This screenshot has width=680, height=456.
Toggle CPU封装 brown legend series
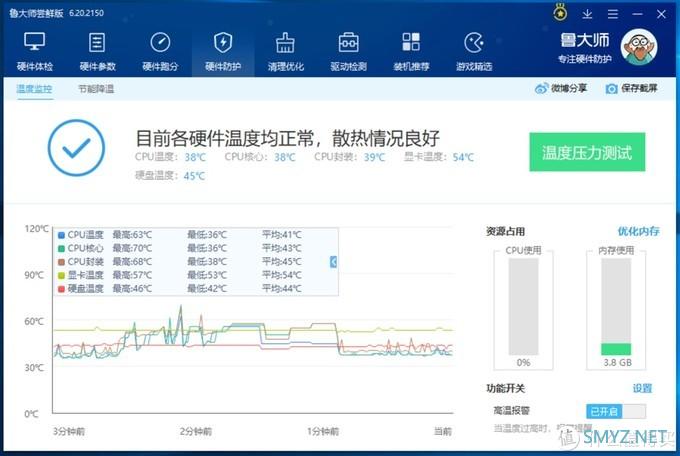coord(81,262)
